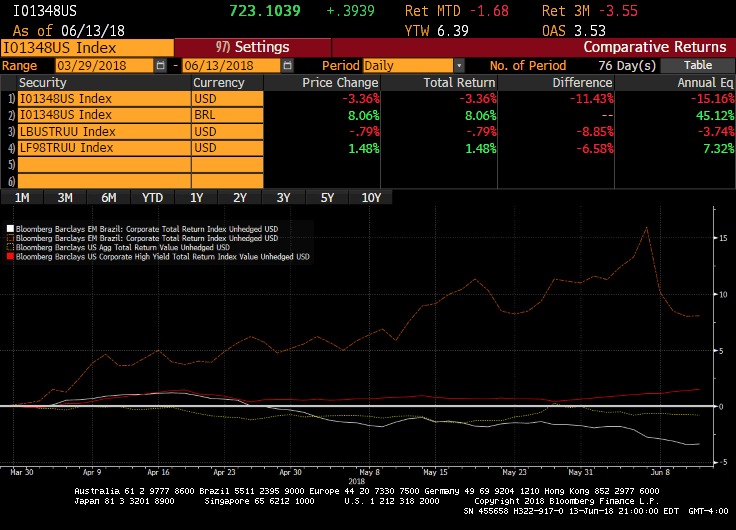Click the Comparative Returns title
The image size is (736, 530).
(655, 47)
